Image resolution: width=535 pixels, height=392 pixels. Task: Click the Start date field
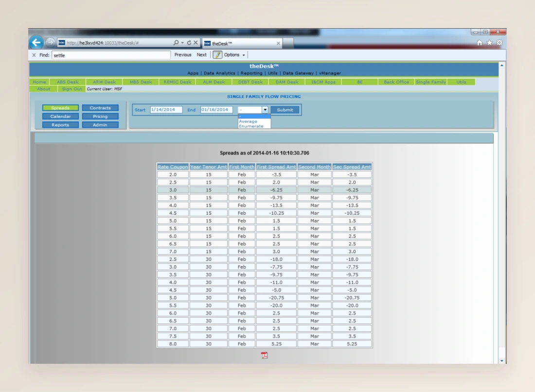point(166,110)
